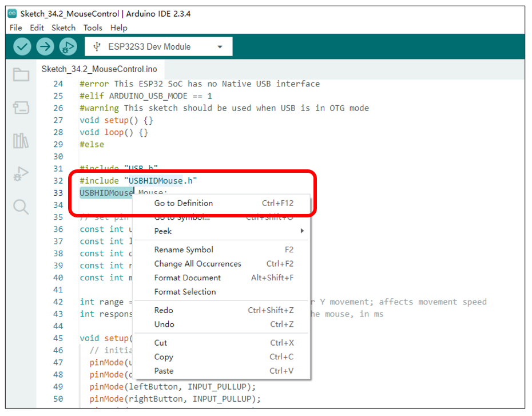The width and height of the screenshot is (532, 416).
Task: Choose Cut in context menu
Action: click(221, 343)
